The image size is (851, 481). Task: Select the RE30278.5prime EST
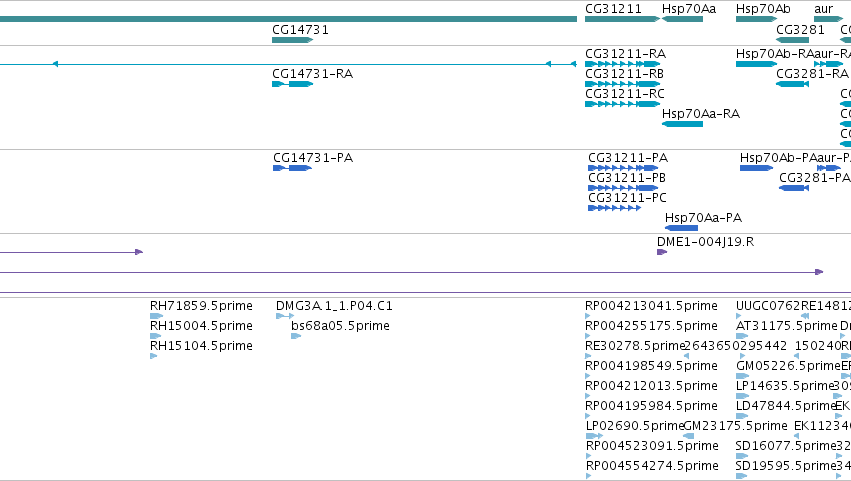click(588, 356)
